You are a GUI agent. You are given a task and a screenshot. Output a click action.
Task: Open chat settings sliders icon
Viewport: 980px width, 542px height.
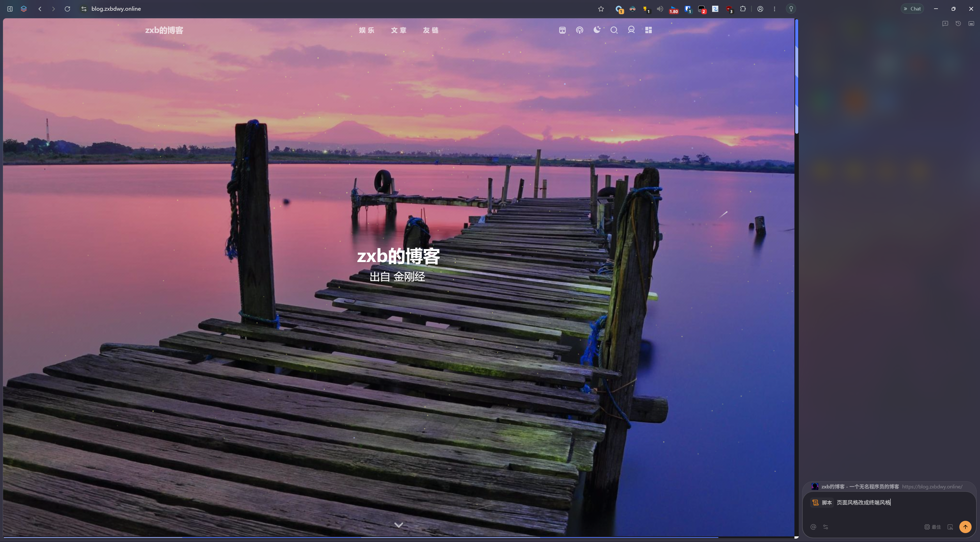coord(826,527)
